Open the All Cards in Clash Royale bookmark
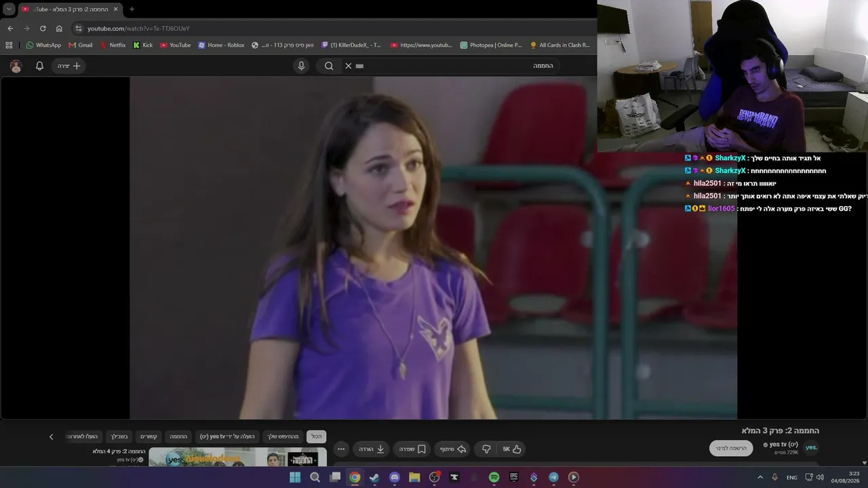Viewport: 868px width, 488px height. coord(560,45)
